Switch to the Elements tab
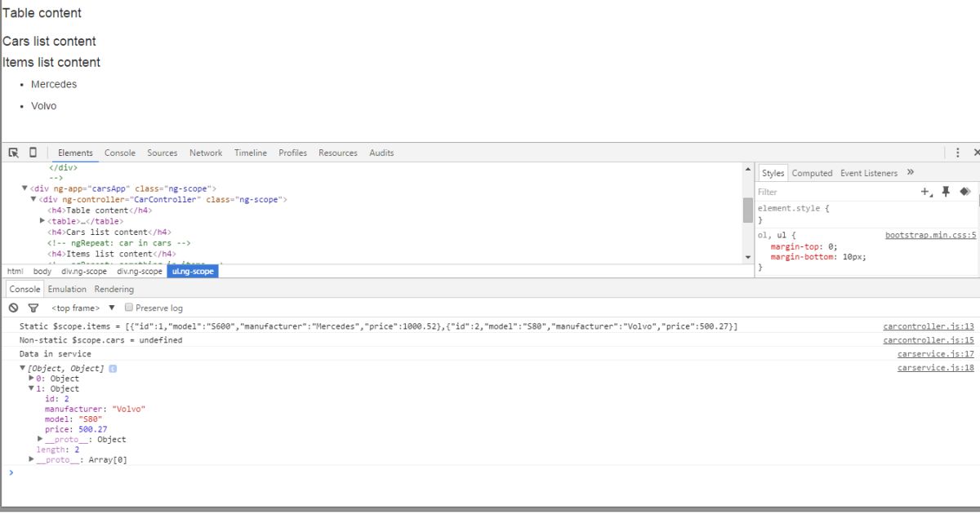Viewport: 980px width, 514px height. [x=75, y=153]
